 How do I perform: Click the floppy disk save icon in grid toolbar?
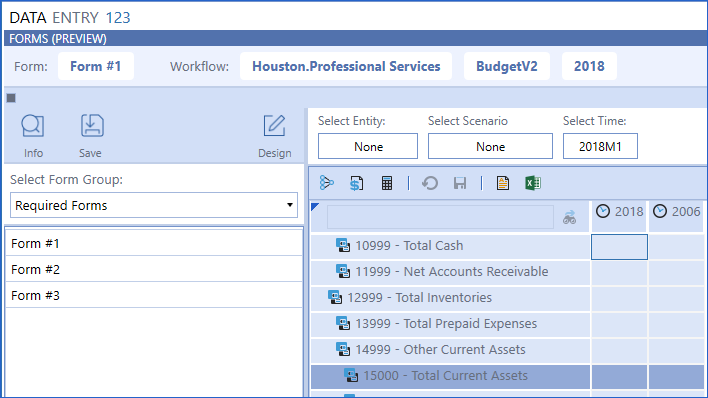coord(460,183)
